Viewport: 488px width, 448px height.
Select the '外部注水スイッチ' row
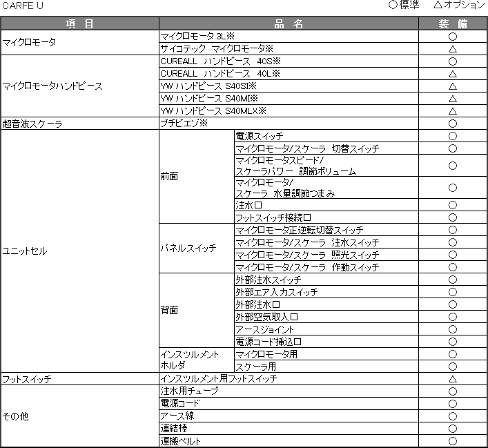coord(326,280)
